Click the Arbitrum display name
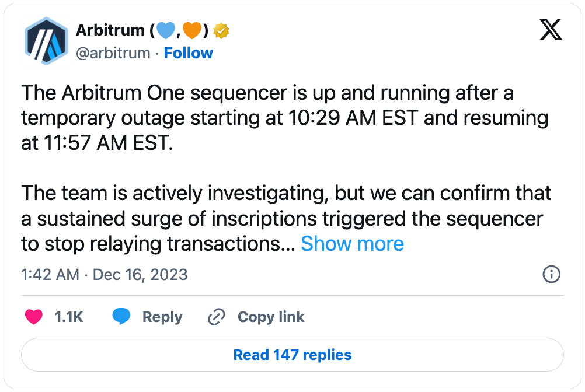The height and width of the screenshot is (392, 585). 109,31
